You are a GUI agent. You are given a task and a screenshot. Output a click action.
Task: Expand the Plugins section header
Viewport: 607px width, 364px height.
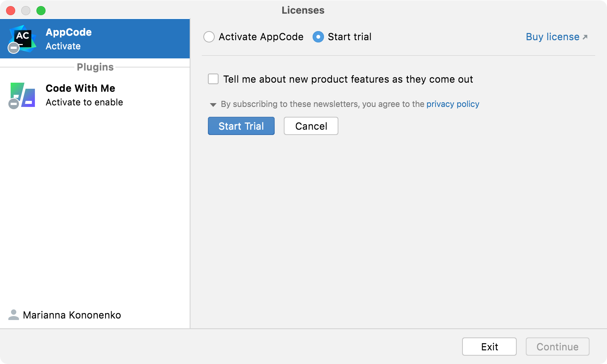tap(95, 67)
